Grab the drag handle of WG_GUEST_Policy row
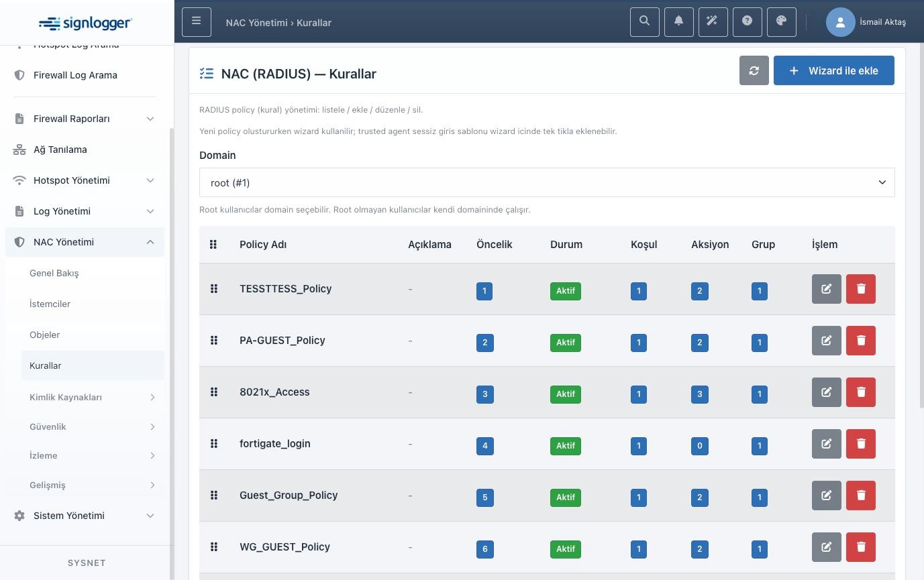 (214, 547)
